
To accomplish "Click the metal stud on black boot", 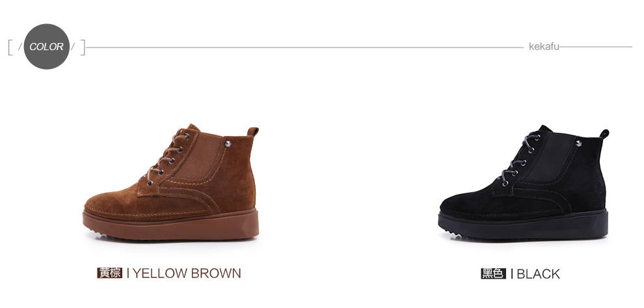I will click(x=579, y=143).
